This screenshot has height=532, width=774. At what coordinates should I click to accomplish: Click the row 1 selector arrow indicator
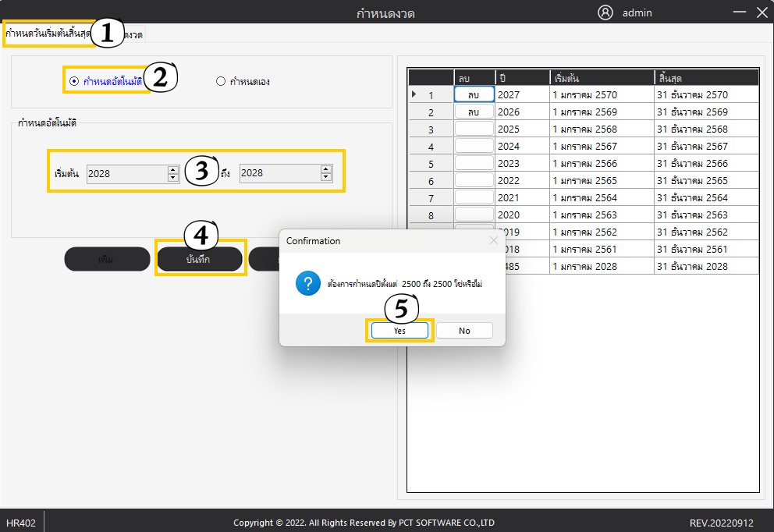coord(414,95)
